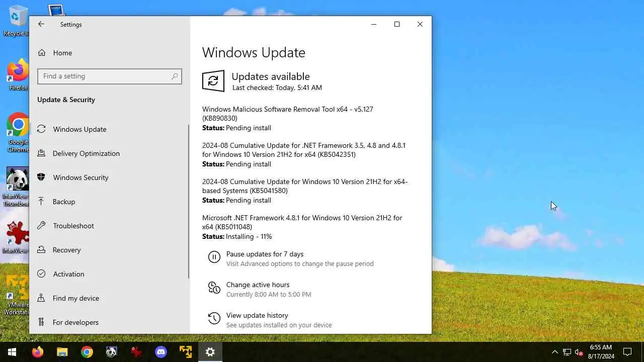Select the Firefox desktop shortcut
Viewport: 644px width, 362px height.
(18, 75)
